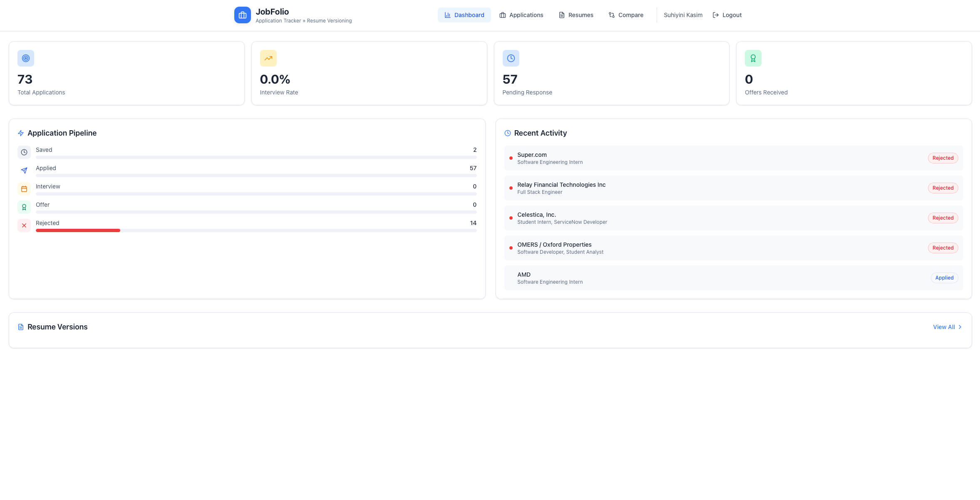The image size is (980, 500).
Task: Open the Super.com activity row
Action: (x=734, y=158)
